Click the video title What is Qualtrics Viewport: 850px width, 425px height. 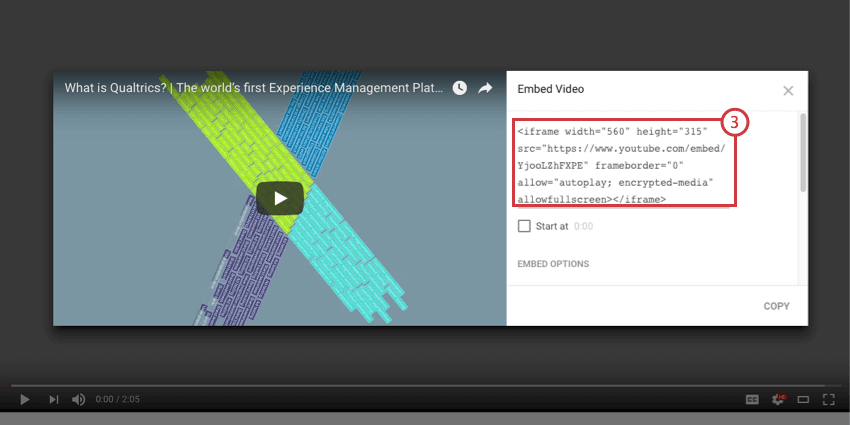pos(254,88)
